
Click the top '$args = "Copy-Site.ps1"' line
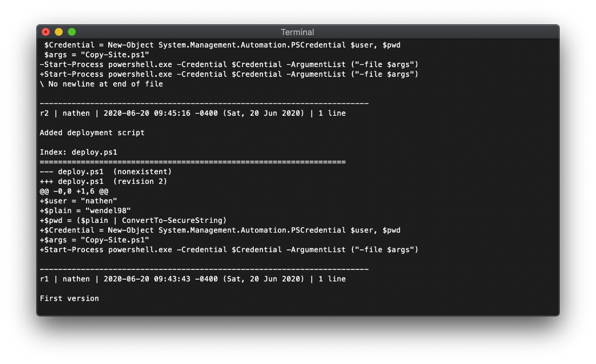[96, 55]
